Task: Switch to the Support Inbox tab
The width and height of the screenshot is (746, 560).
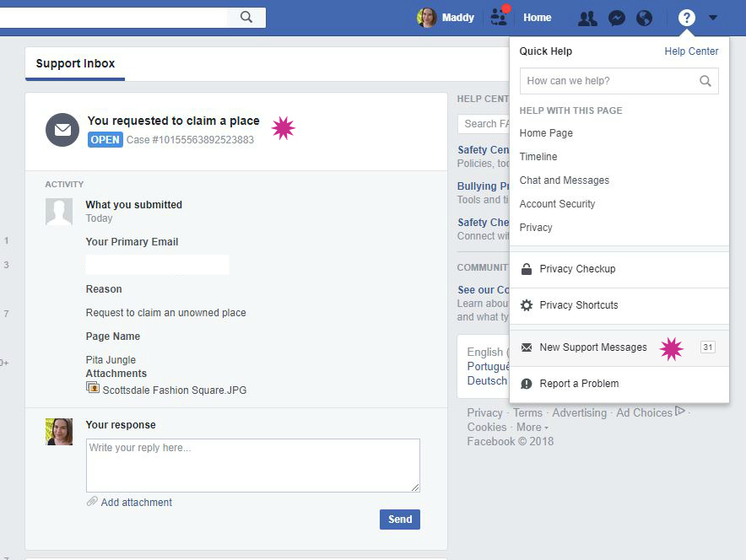Action: (74, 62)
